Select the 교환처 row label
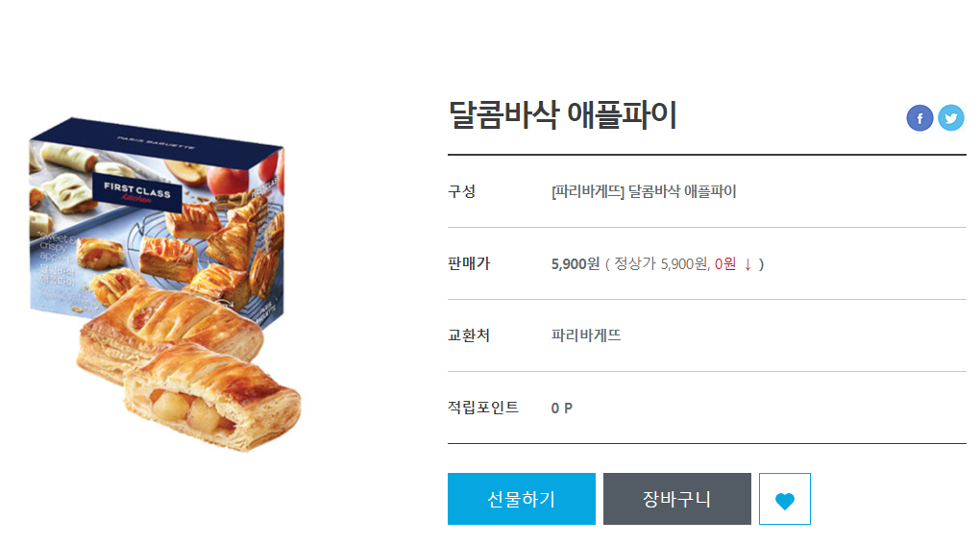 tap(469, 335)
